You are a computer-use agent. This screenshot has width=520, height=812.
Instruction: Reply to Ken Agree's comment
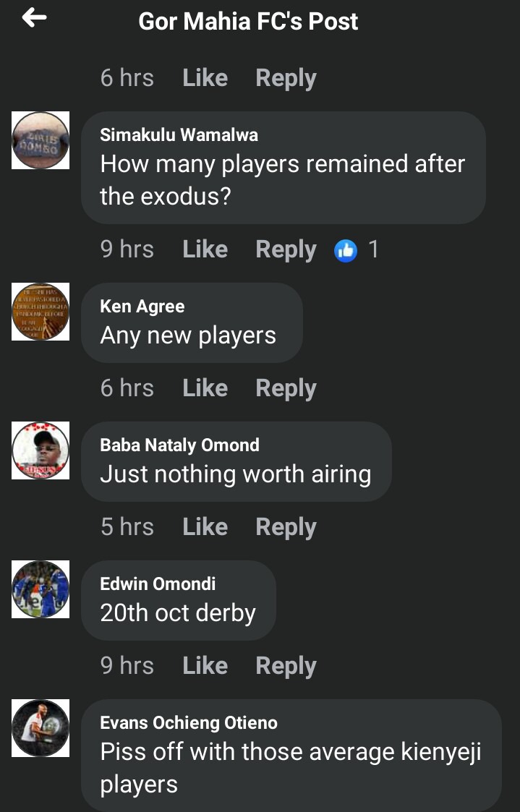click(x=286, y=389)
